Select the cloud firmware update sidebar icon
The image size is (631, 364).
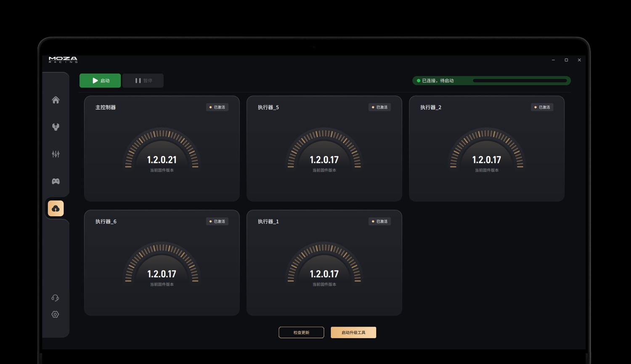click(x=56, y=208)
